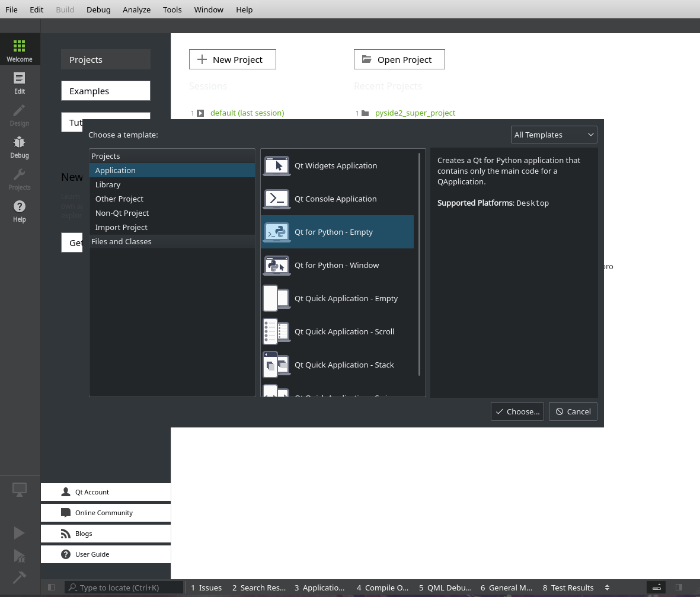Image resolution: width=700 pixels, height=597 pixels.
Task: Click the template list vertical scrollbar
Action: click(419, 264)
